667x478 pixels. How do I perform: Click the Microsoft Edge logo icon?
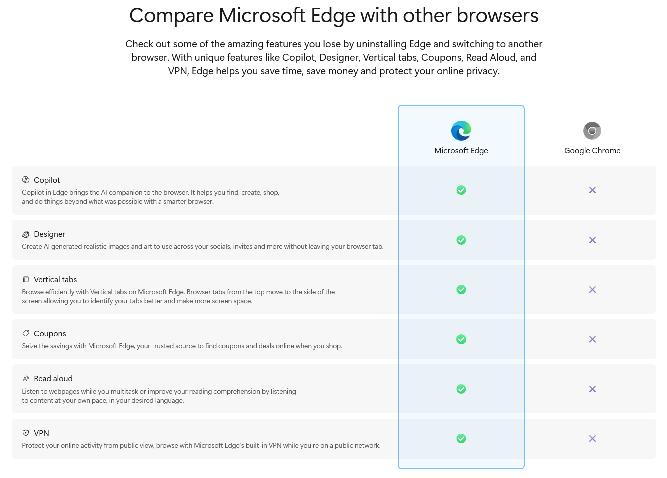[461, 130]
